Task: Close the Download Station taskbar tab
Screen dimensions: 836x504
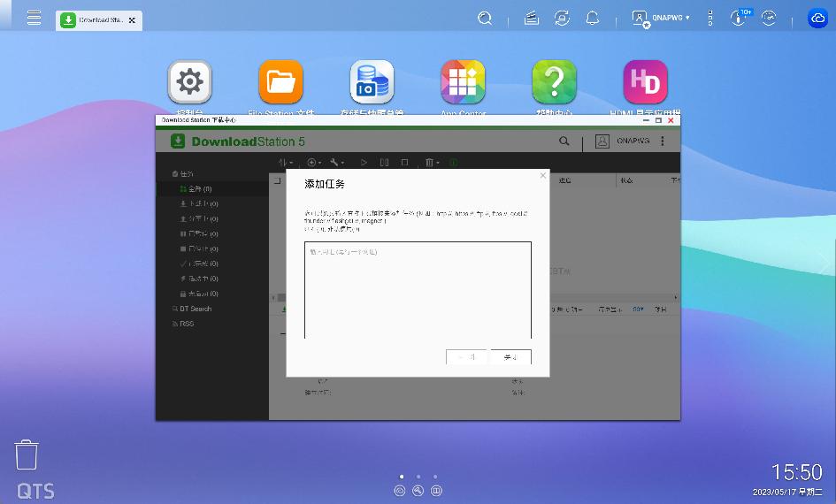Action: (x=132, y=20)
